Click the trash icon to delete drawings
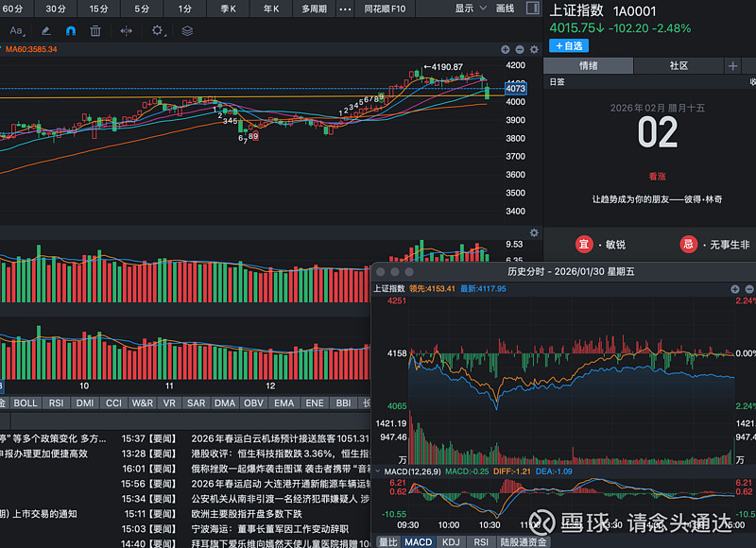This screenshot has width=756, height=548. coord(94,31)
